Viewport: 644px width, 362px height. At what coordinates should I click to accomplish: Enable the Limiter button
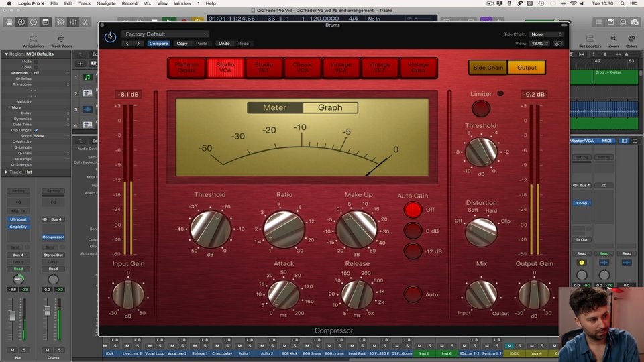pyautogui.click(x=480, y=109)
